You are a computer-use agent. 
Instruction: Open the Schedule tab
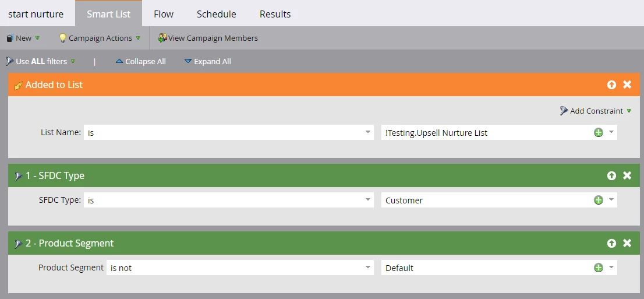[x=217, y=14]
